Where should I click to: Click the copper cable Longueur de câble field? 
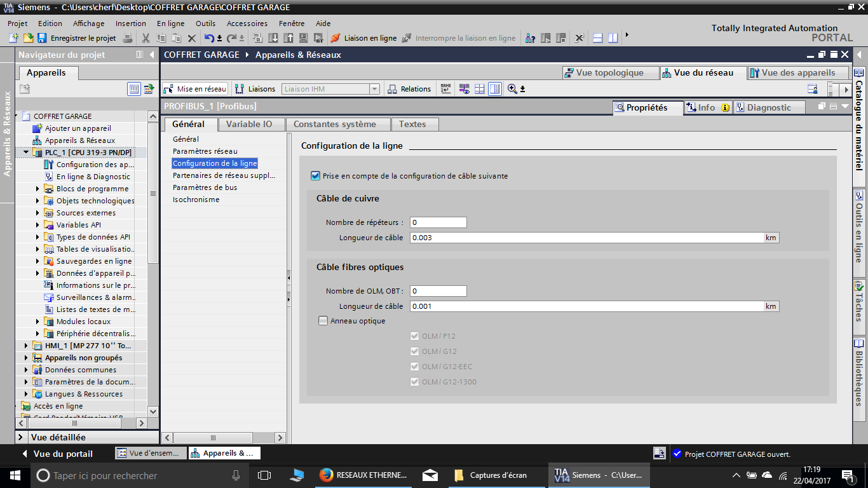[586, 238]
